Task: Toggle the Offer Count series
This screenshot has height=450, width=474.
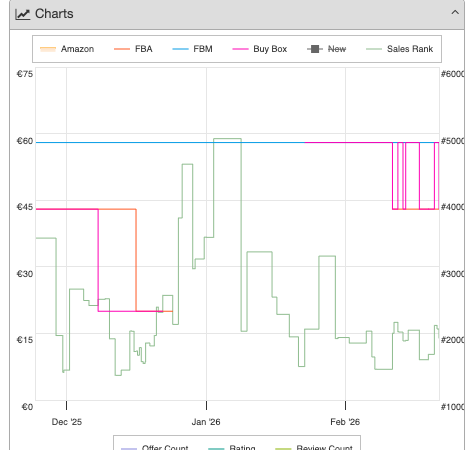Action: tap(155, 447)
